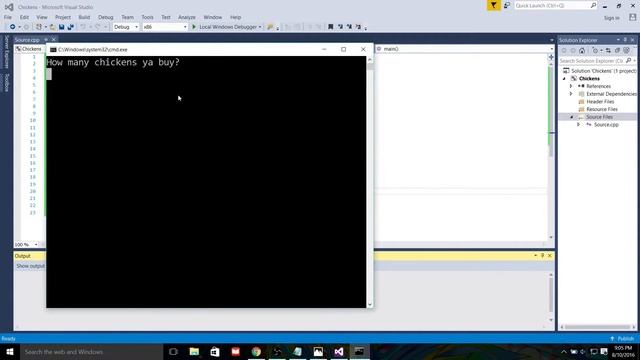Image resolution: width=640 pixels, height=360 pixels.
Task: Open the Toolbox side tab
Action: [x=6, y=83]
